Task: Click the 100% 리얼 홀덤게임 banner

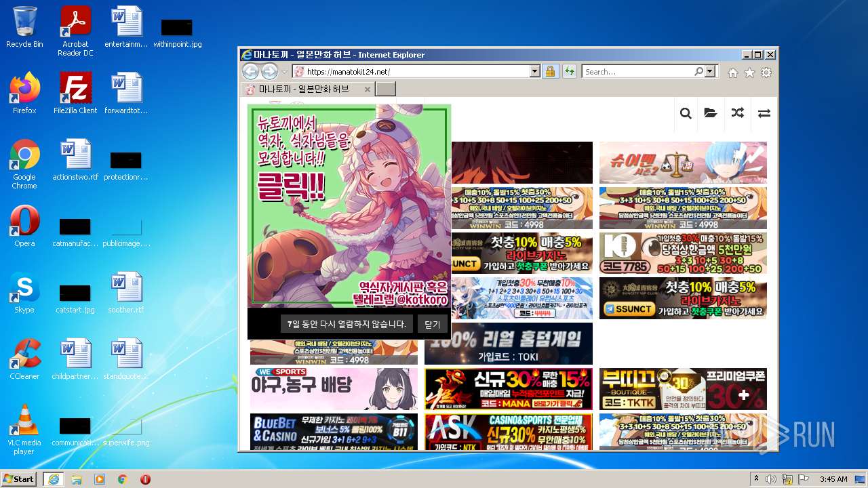Action: pos(509,343)
